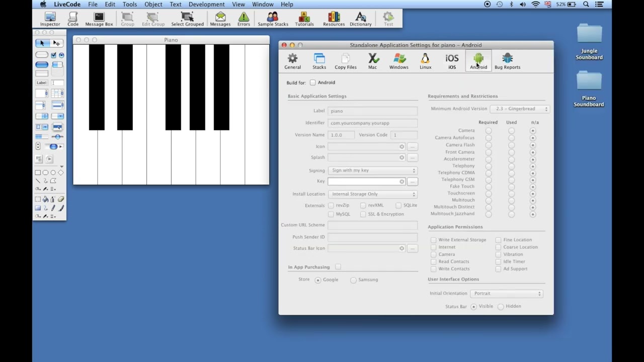
Task: Click the Version Name field
Action: (x=341, y=135)
